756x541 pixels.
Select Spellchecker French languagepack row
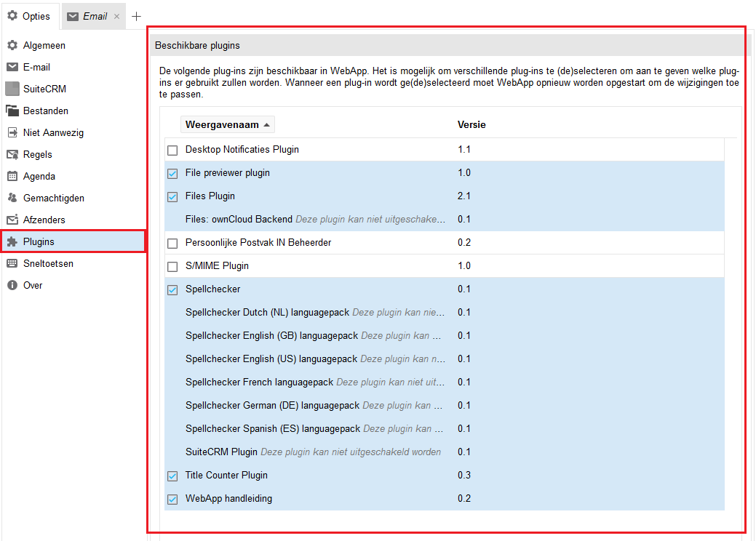click(444, 382)
